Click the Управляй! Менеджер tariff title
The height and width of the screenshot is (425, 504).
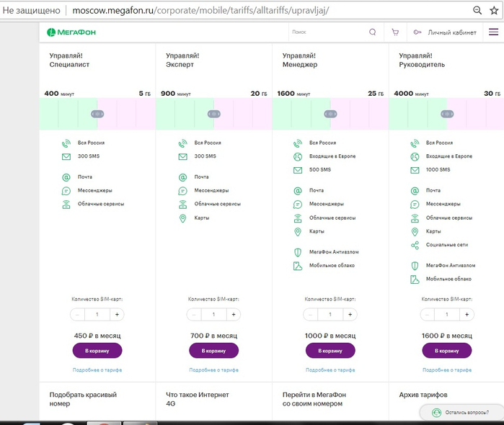click(x=300, y=60)
